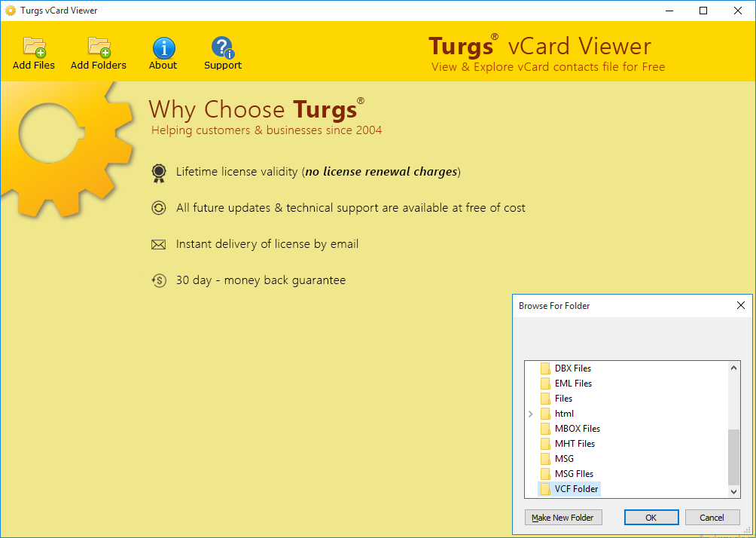Image resolution: width=756 pixels, height=538 pixels.
Task: Click Make New Folder button
Action: 563,518
